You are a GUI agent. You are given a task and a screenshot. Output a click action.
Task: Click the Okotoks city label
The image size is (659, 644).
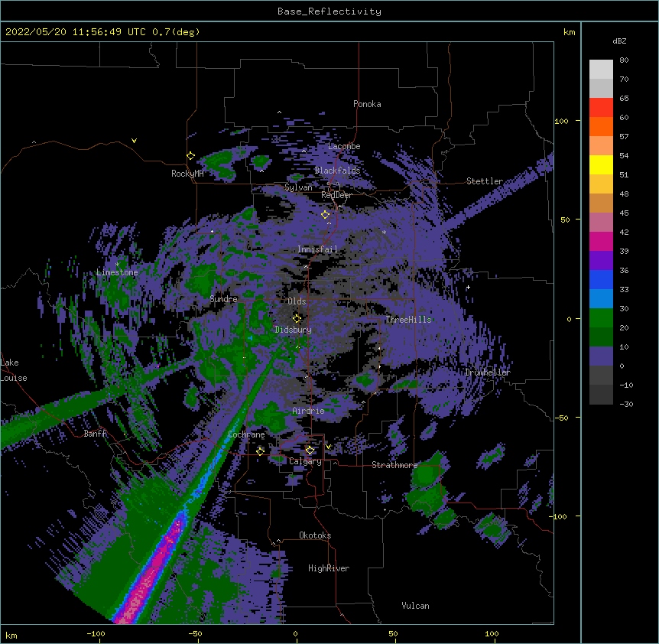coord(315,535)
